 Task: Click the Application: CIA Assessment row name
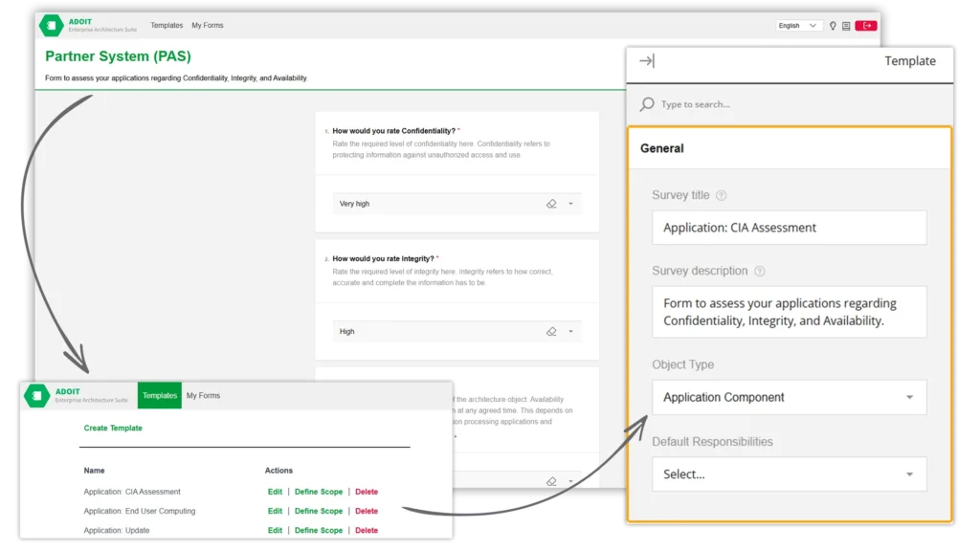tap(132, 492)
